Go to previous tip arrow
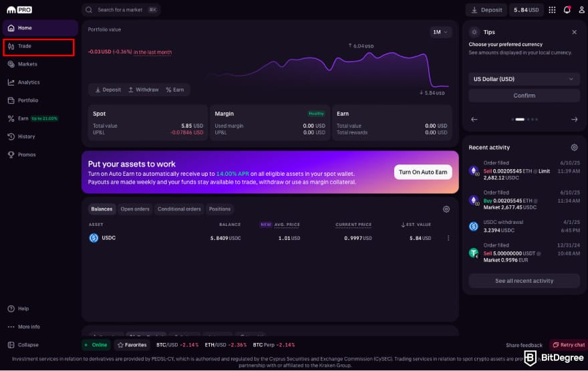This screenshot has width=588, height=371. [x=474, y=119]
